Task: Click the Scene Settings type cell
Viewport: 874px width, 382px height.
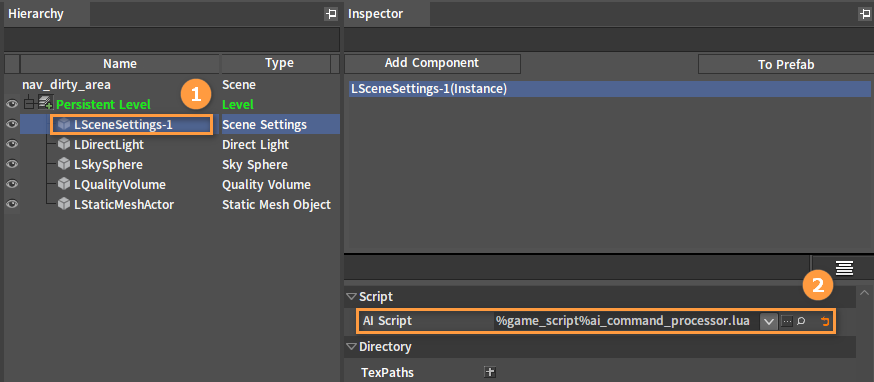Action: pyautogui.click(x=264, y=125)
